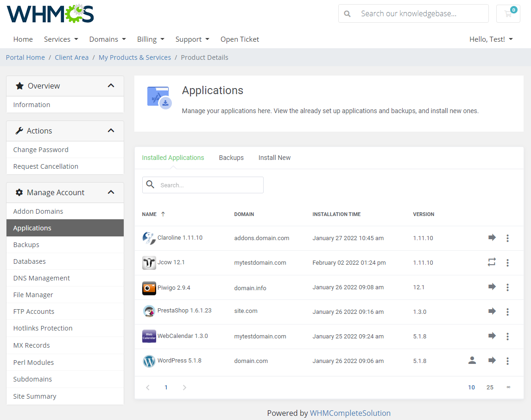The image size is (531, 420).
Task: Open the actions menu for WebCalendar
Action: [x=507, y=336]
